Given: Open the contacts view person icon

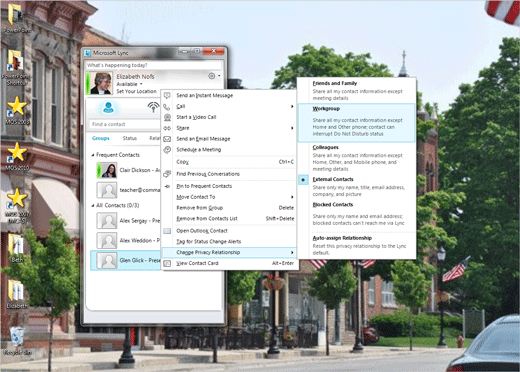Looking at the screenshot, I should 108,107.
